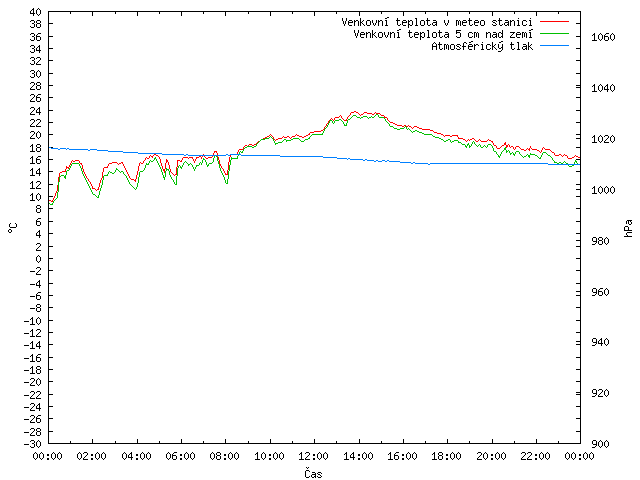640x480 pixels.
Task: Click the '920' pressure axis value
Action: (600, 393)
